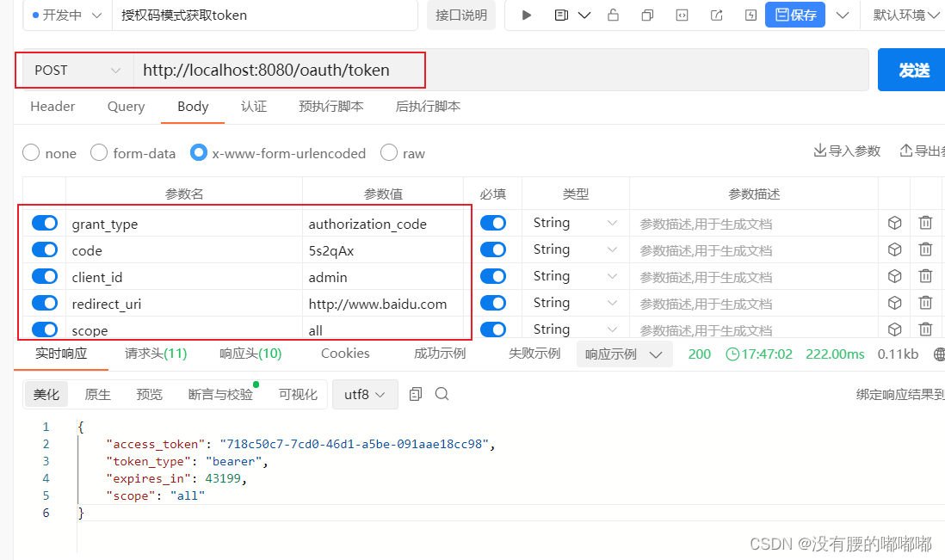Open the 响应示例 dropdown

(x=624, y=354)
